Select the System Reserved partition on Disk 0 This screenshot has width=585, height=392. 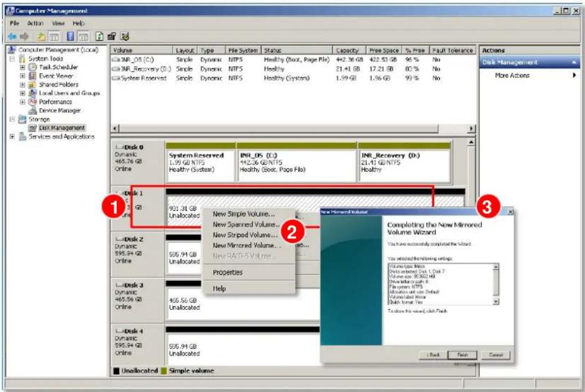tap(200, 163)
